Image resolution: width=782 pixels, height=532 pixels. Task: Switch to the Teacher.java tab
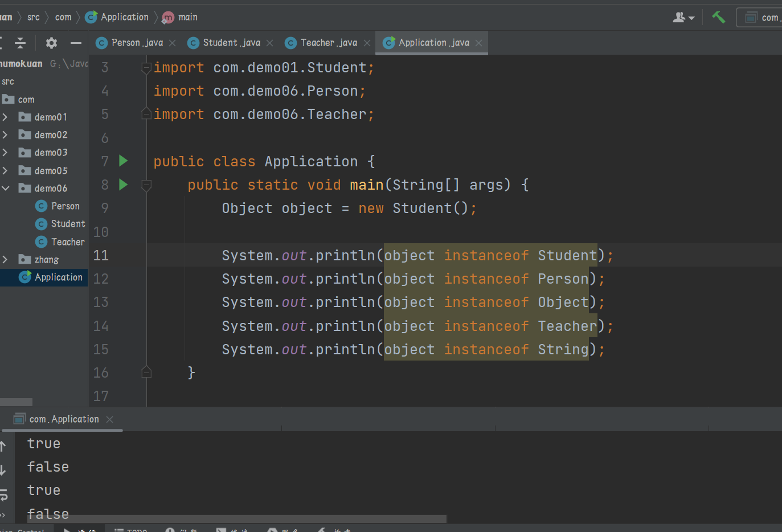click(329, 43)
